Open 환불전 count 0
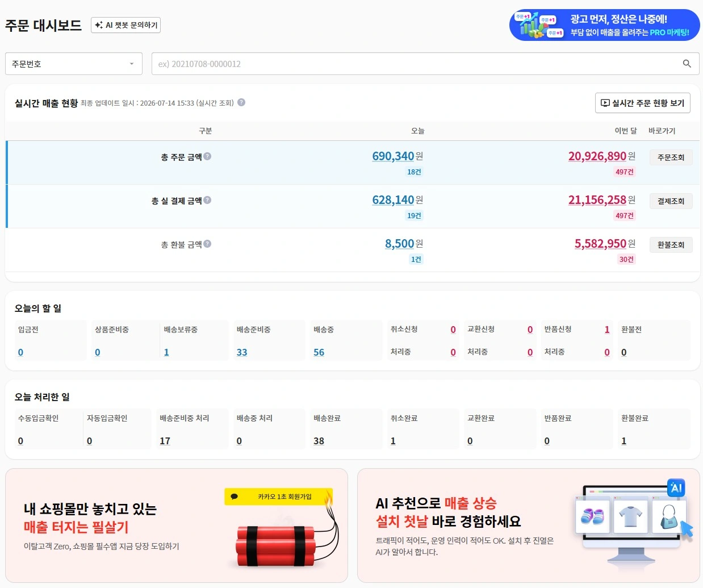703x588 pixels. tap(624, 352)
